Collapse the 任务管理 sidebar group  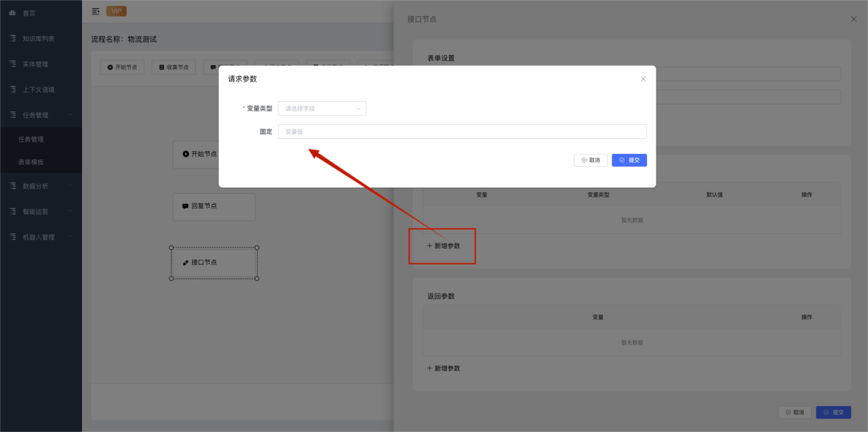click(x=41, y=115)
